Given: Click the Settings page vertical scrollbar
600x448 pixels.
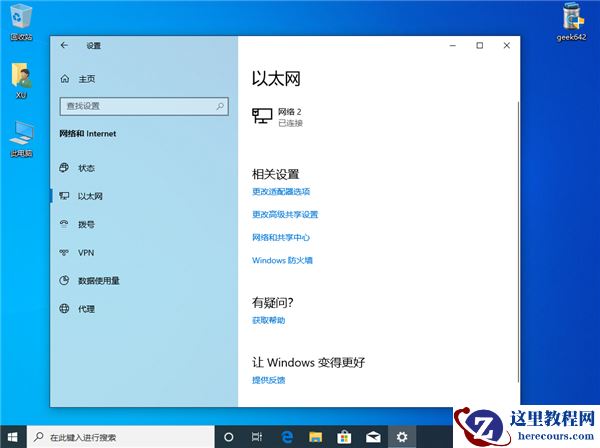Looking at the screenshot, I should click(518, 241).
